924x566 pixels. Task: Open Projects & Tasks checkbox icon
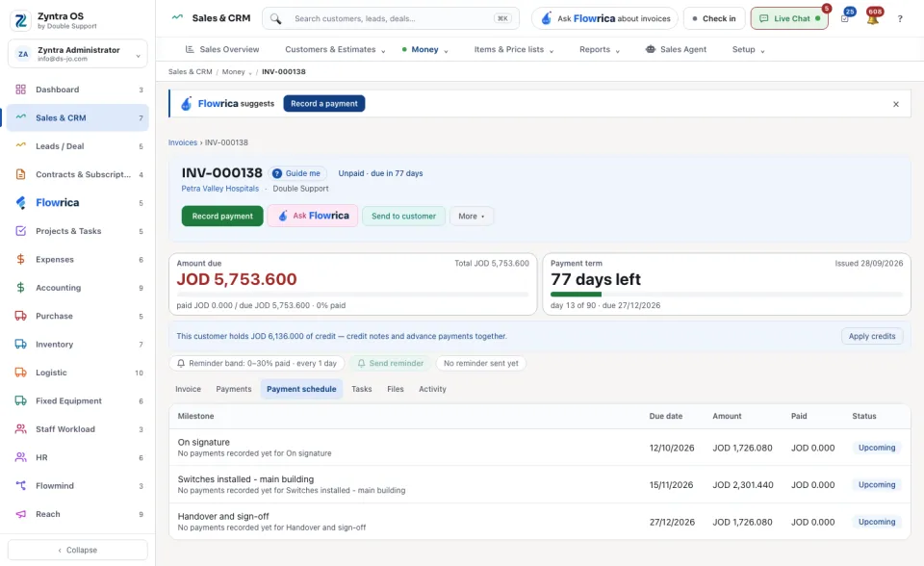click(20, 230)
